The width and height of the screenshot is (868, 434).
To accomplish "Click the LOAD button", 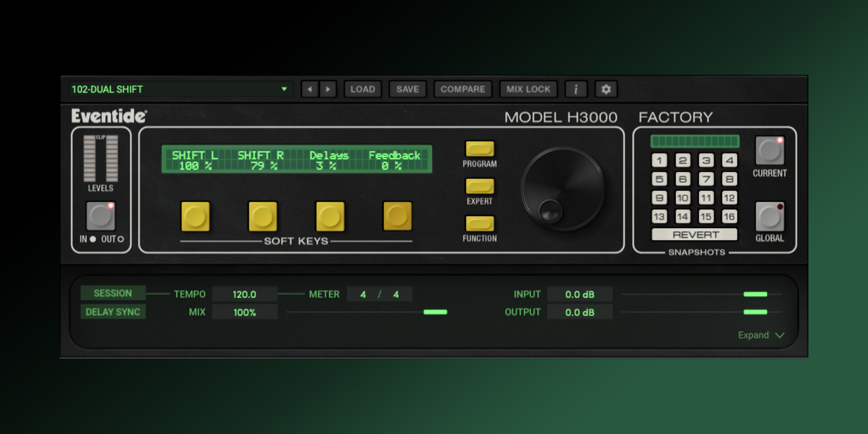I will pyautogui.click(x=363, y=89).
